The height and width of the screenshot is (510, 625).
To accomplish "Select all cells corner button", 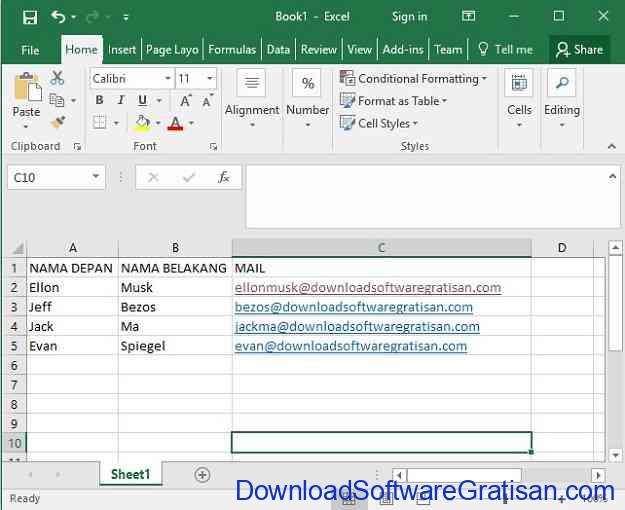I will 17,248.
